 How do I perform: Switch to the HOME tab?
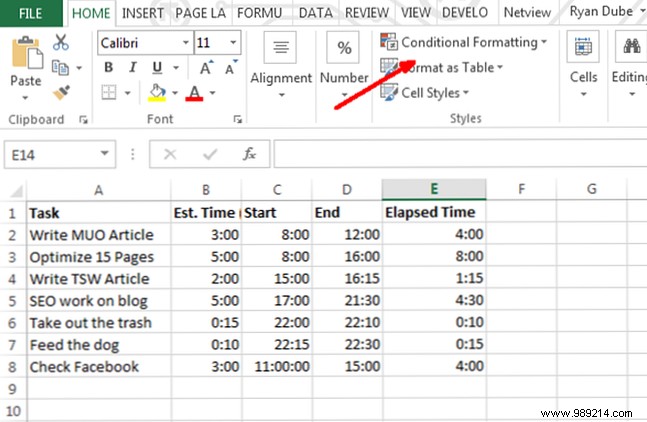pyautogui.click(x=91, y=14)
